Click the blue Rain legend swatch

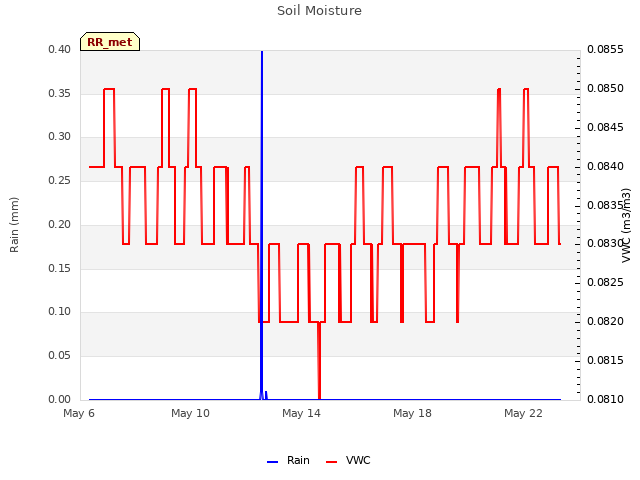coord(272,462)
